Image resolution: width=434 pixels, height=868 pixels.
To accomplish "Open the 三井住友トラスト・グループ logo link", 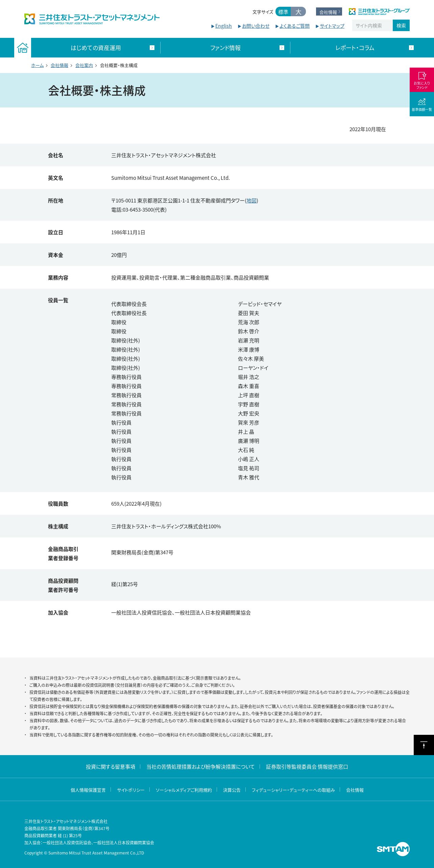I will [379, 11].
